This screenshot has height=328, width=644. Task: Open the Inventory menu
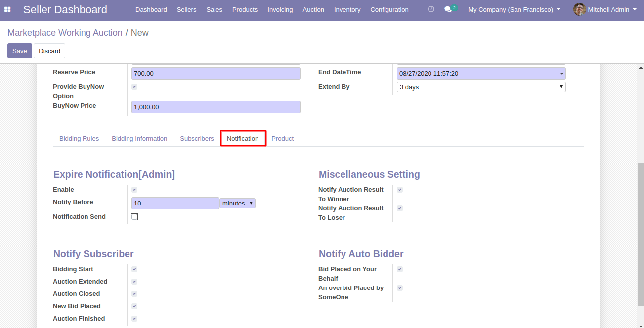point(347,9)
